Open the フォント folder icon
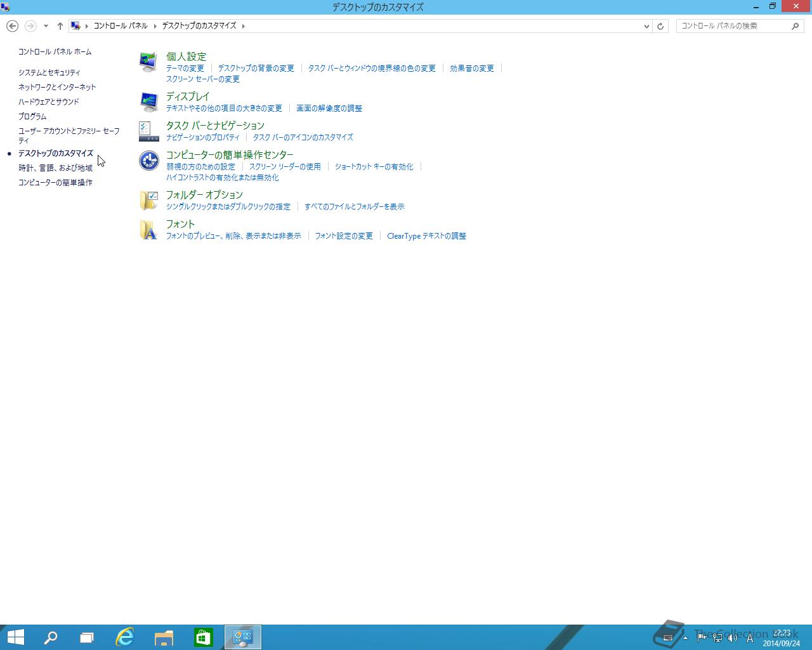The image size is (812, 650). (148, 230)
